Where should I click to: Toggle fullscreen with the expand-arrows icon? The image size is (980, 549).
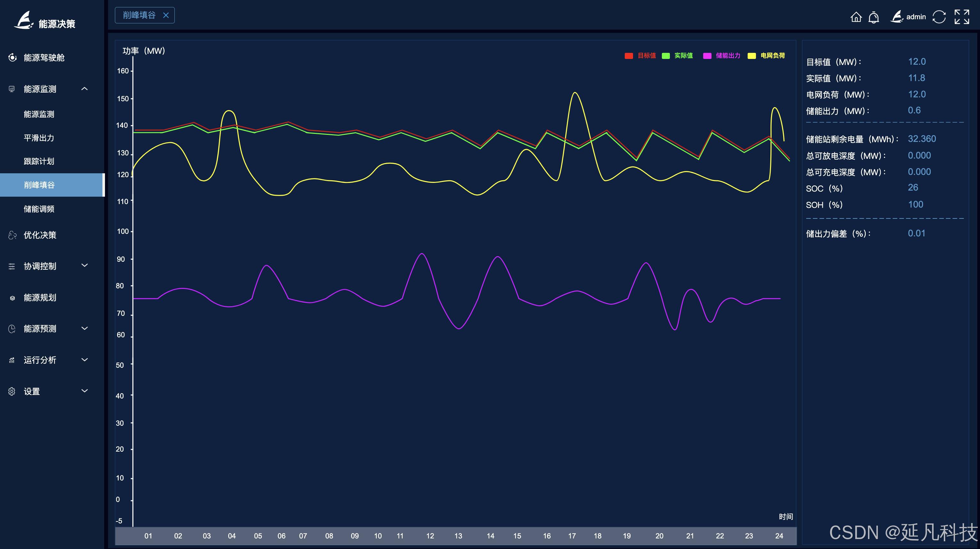(x=962, y=17)
